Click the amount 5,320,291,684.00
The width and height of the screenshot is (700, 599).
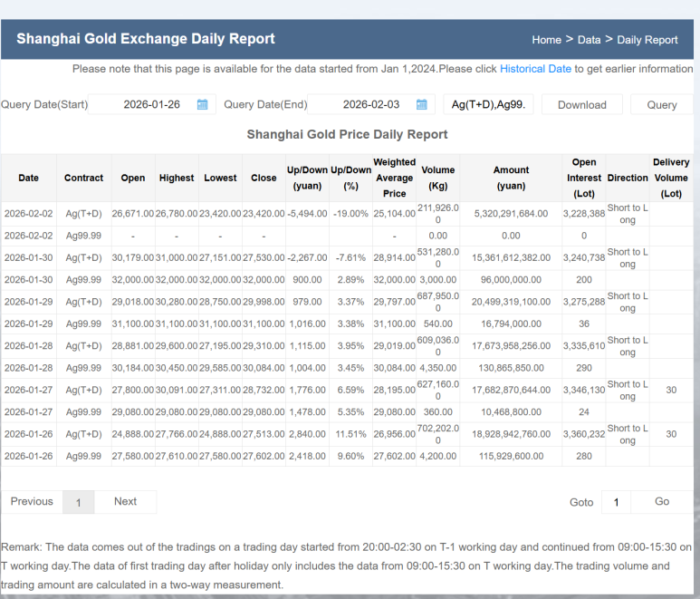click(x=511, y=214)
